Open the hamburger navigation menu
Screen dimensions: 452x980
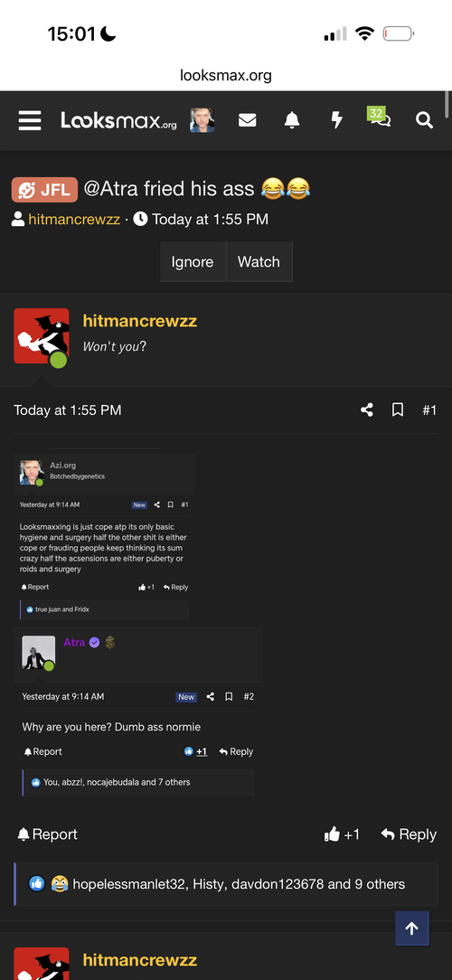(30, 120)
